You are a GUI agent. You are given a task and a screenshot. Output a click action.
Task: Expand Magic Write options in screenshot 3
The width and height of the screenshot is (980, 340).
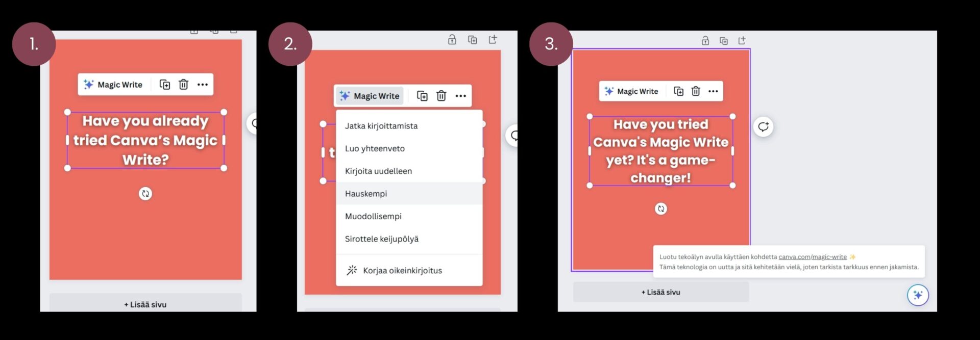(x=631, y=91)
